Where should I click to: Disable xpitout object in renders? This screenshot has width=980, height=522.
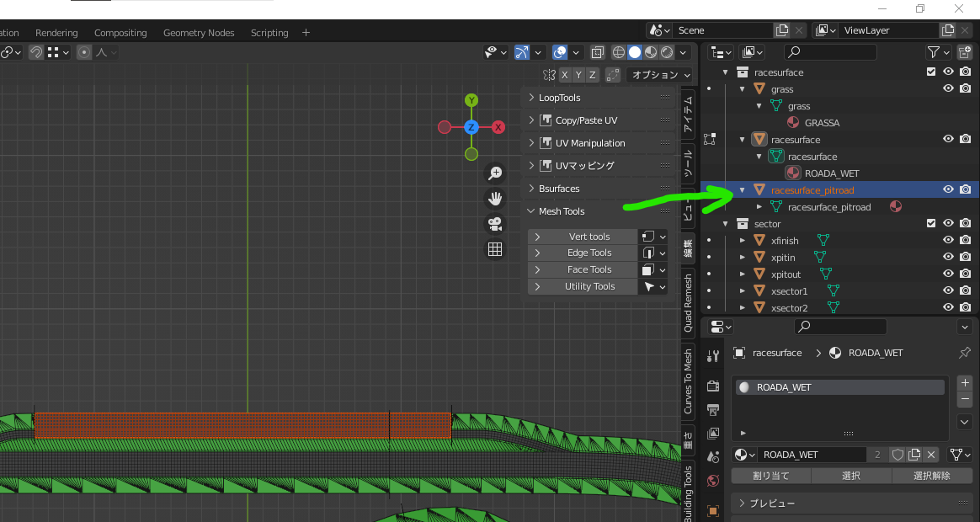[965, 274]
